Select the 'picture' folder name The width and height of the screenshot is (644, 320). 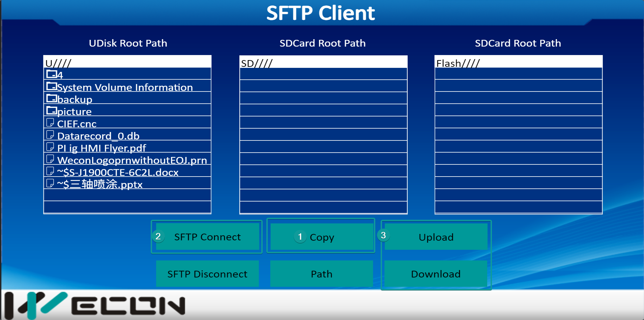tap(75, 112)
